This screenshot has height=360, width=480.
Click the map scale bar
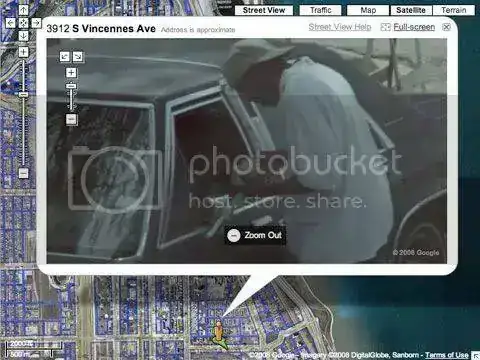pos(33,349)
